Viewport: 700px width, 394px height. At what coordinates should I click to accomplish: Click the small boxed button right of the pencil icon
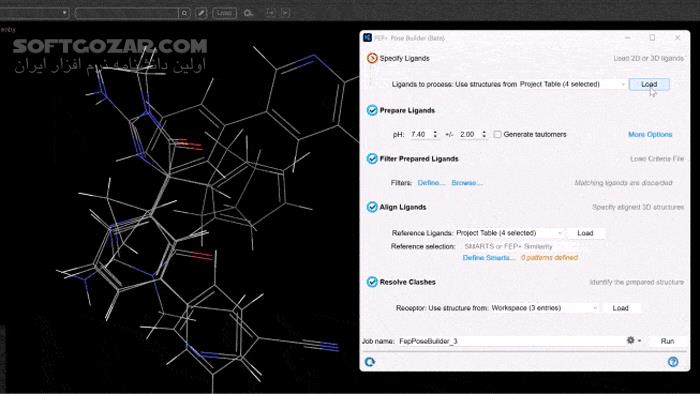pos(224,13)
